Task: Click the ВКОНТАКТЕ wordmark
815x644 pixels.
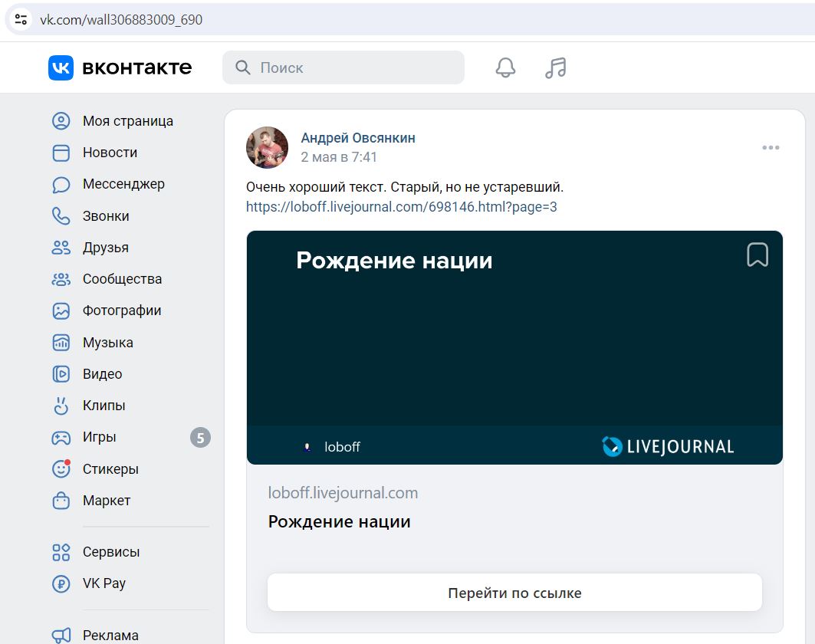Action: click(x=137, y=67)
